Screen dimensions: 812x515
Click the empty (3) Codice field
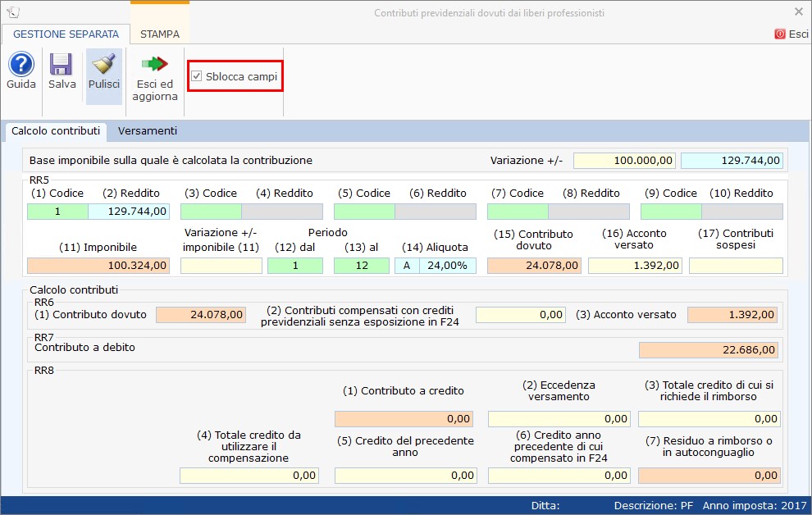point(211,212)
